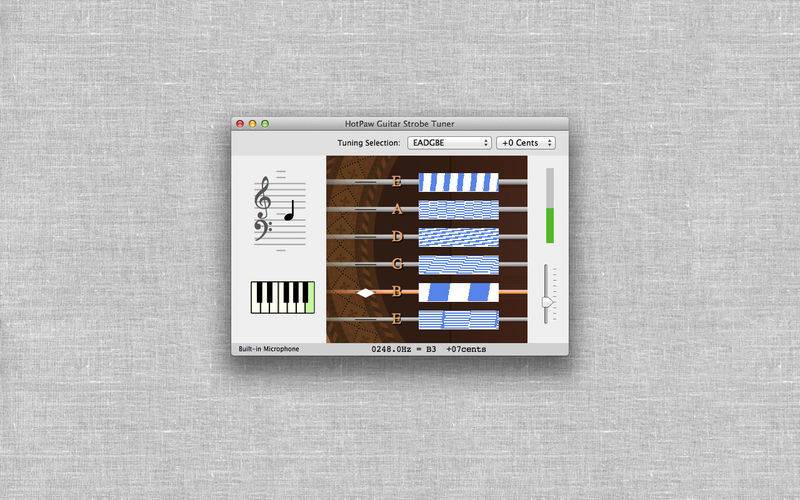Click the vertical sensitivity slider knob
This screenshot has width=800, height=500.
click(547, 303)
